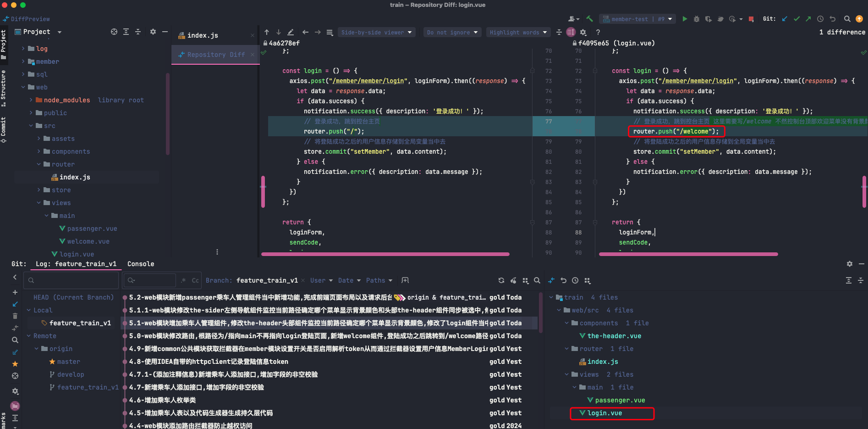The height and width of the screenshot is (429, 868).
Task: Build project with the hammer icon
Action: (589, 19)
